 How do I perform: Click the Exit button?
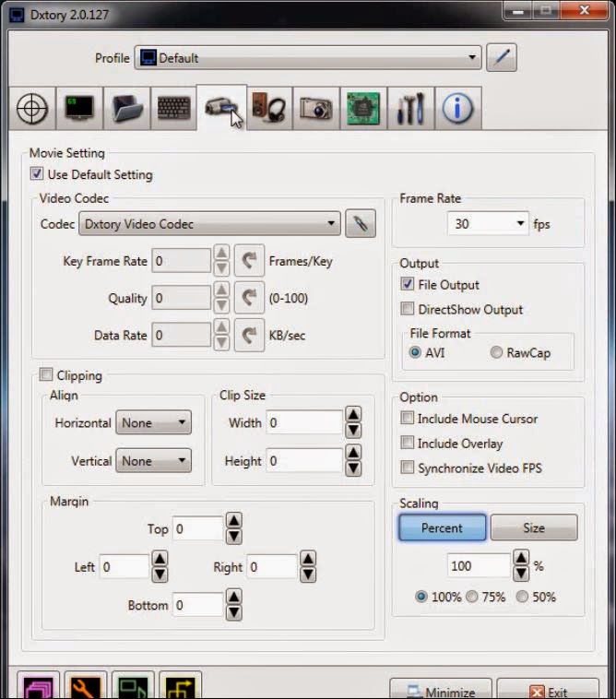(x=548, y=689)
